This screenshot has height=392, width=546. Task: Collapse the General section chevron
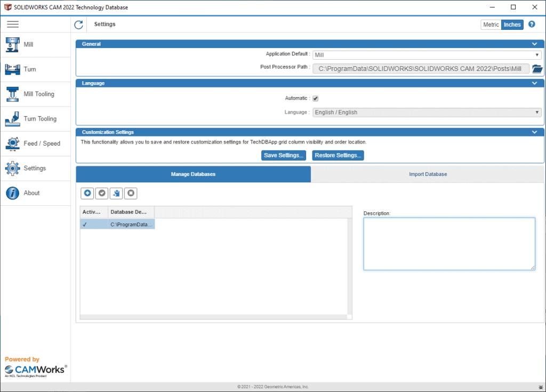(534, 44)
